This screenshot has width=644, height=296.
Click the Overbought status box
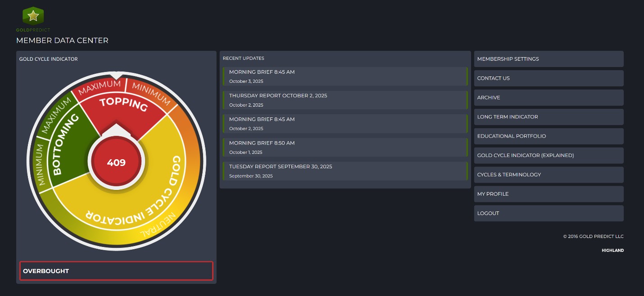(x=116, y=271)
